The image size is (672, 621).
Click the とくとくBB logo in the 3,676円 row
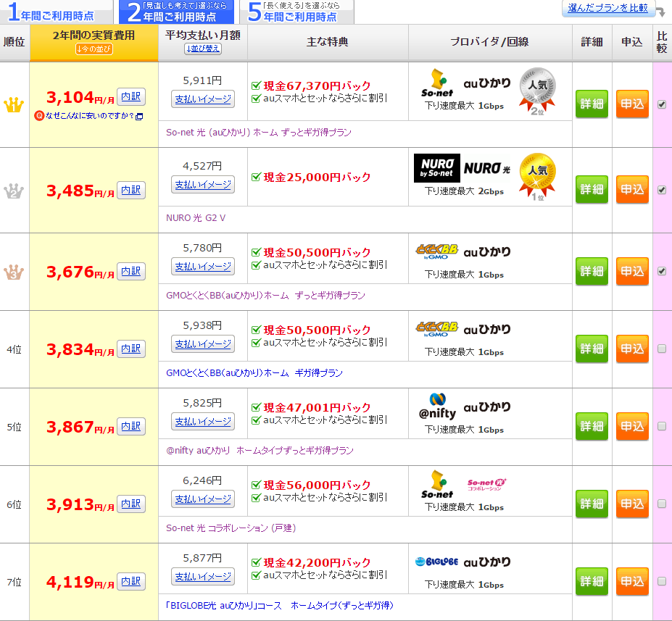click(x=436, y=251)
